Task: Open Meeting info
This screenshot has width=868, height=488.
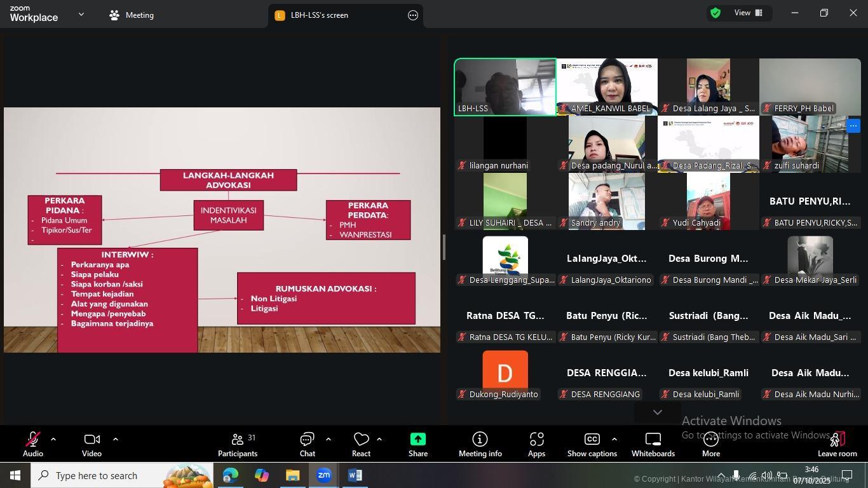Action: click(480, 445)
